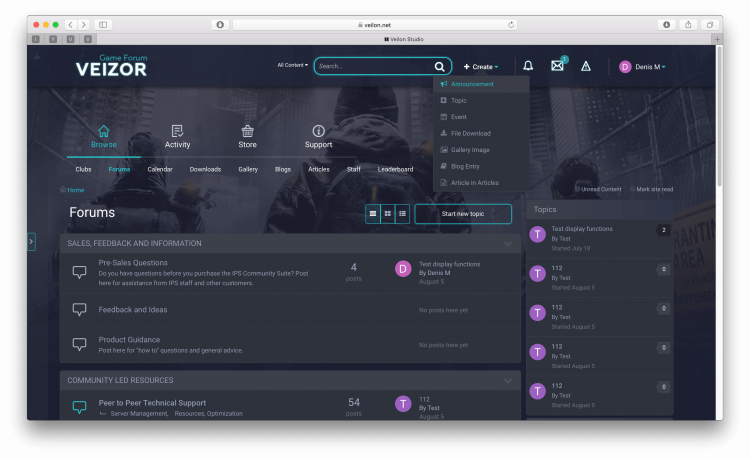Switch forums to table view
The image size is (750, 459).
(373, 213)
